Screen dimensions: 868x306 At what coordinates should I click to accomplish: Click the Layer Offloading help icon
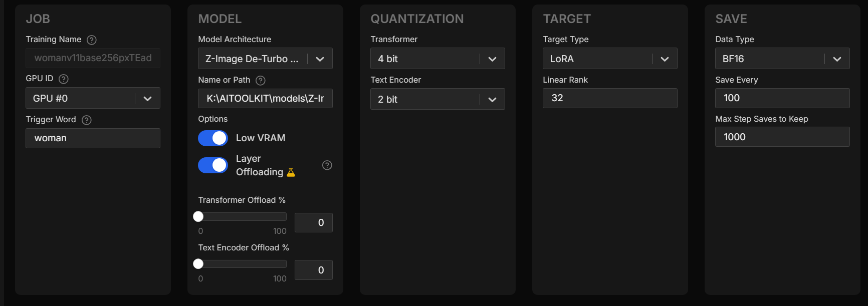click(327, 165)
